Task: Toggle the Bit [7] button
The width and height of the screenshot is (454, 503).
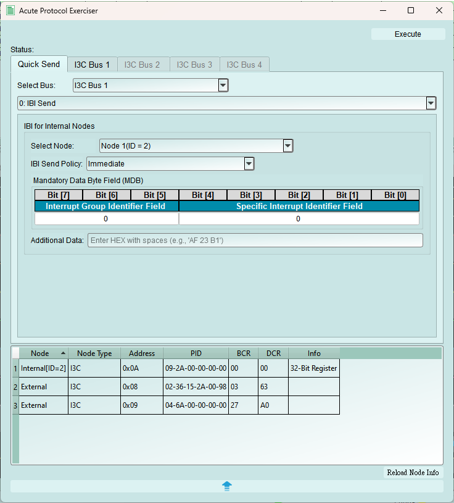Action: point(58,195)
